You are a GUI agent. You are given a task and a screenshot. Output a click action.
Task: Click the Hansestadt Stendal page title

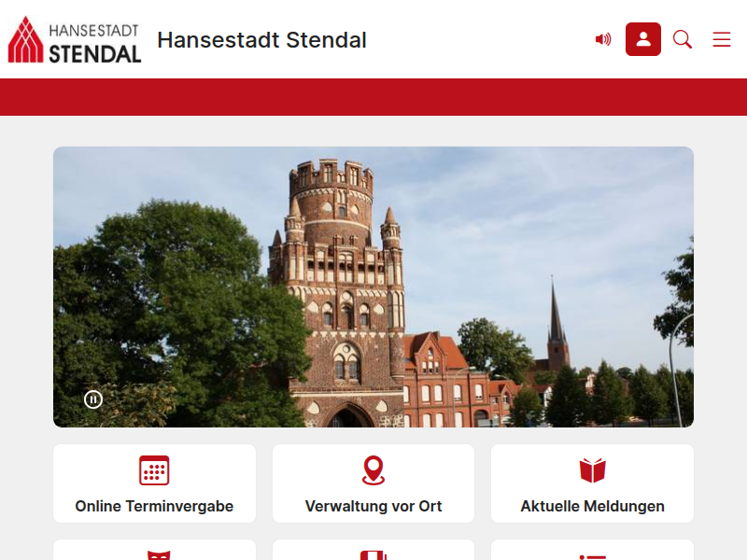(261, 40)
